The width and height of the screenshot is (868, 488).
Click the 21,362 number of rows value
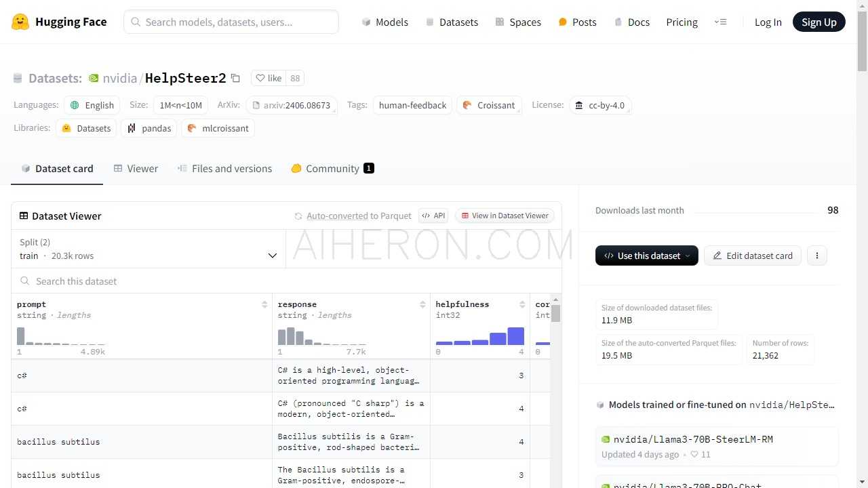click(765, 355)
